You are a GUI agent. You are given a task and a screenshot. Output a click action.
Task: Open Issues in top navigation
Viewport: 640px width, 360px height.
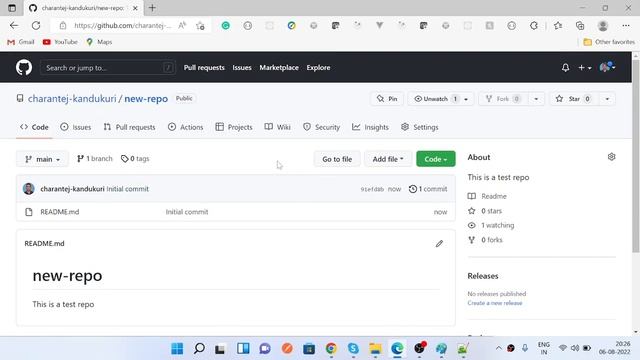point(242,68)
